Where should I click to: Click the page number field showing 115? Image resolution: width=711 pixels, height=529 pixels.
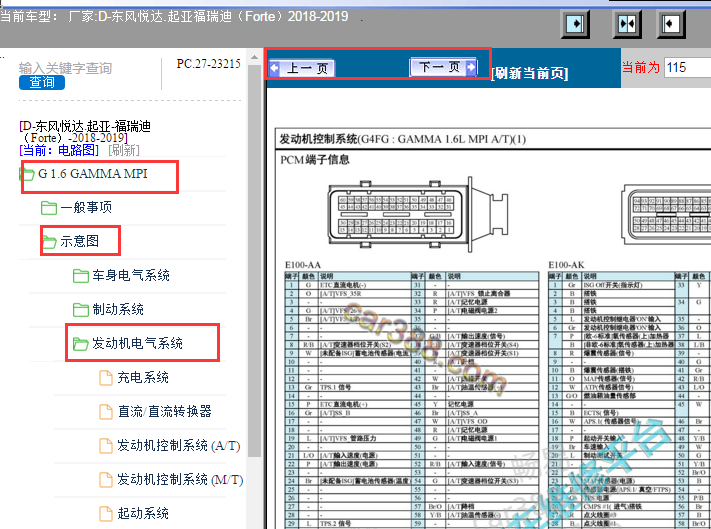(688, 68)
